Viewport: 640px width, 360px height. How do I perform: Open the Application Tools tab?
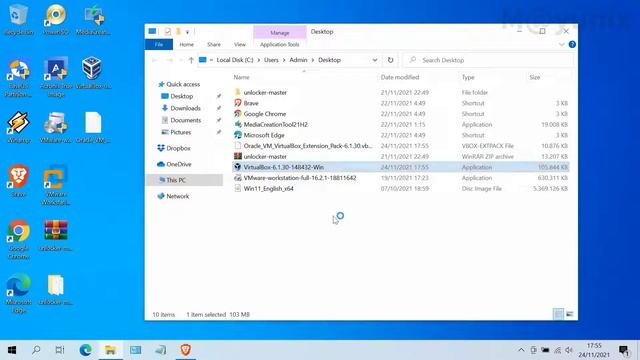tap(280, 44)
